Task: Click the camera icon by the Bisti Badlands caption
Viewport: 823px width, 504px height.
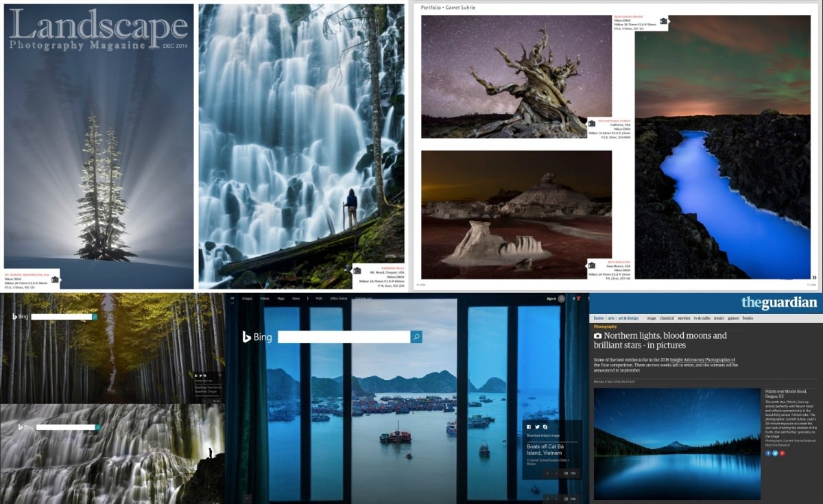Action: 591,264
